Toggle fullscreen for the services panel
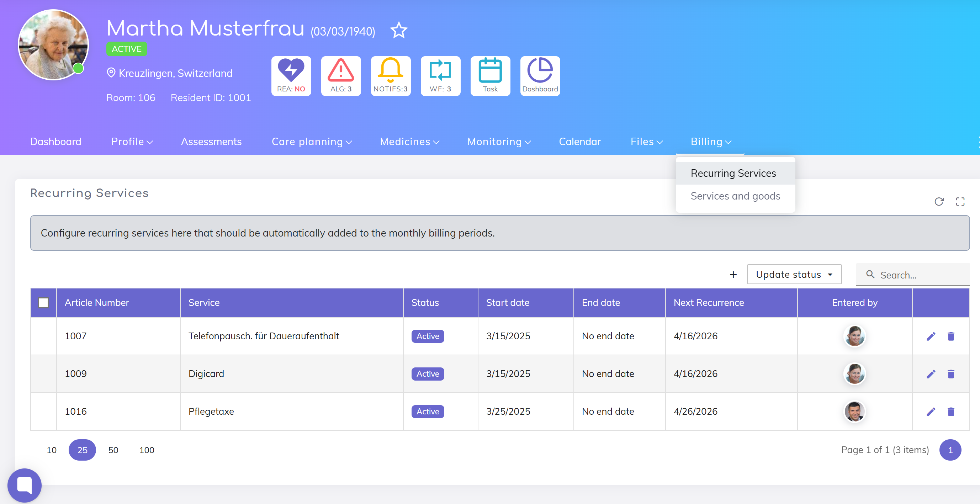Image resolution: width=980 pixels, height=504 pixels. click(960, 202)
